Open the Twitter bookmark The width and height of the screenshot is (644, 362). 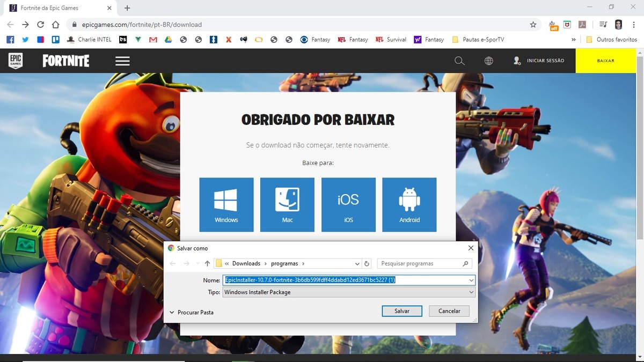[25, 40]
